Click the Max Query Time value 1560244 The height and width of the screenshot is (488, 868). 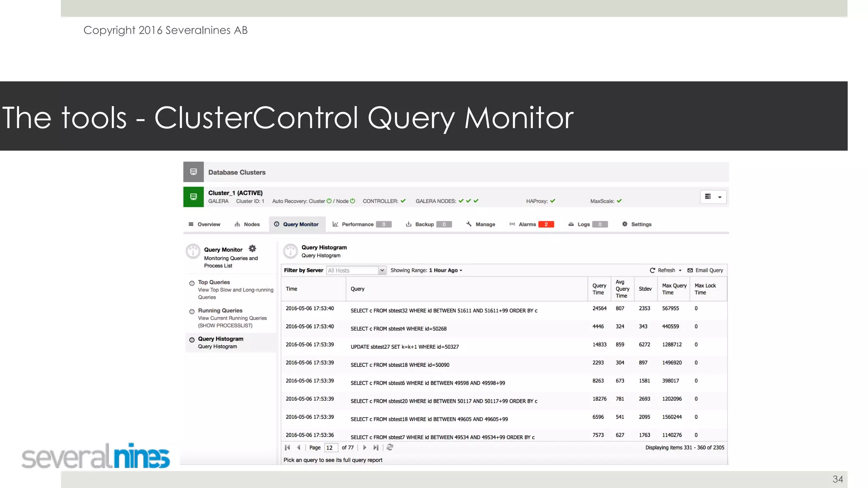672,417
